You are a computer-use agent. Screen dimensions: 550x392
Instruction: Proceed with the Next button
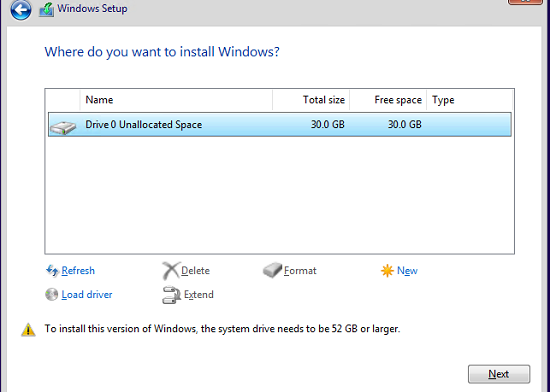(x=499, y=374)
